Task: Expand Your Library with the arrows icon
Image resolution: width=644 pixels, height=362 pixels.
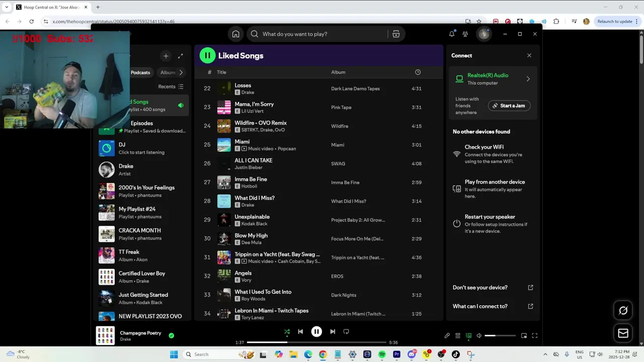Action: (181, 56)
